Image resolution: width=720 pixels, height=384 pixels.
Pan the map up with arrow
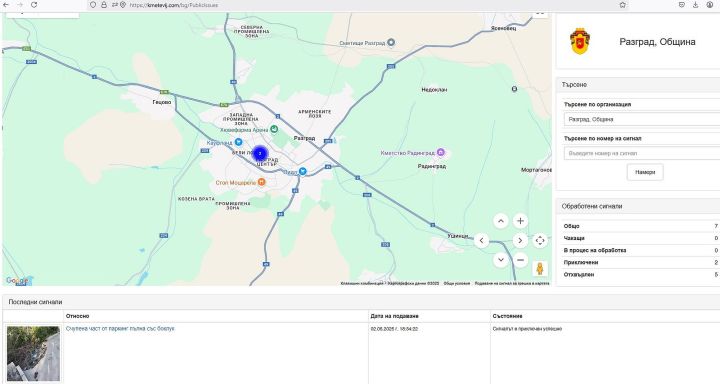(x=501, y=221)
